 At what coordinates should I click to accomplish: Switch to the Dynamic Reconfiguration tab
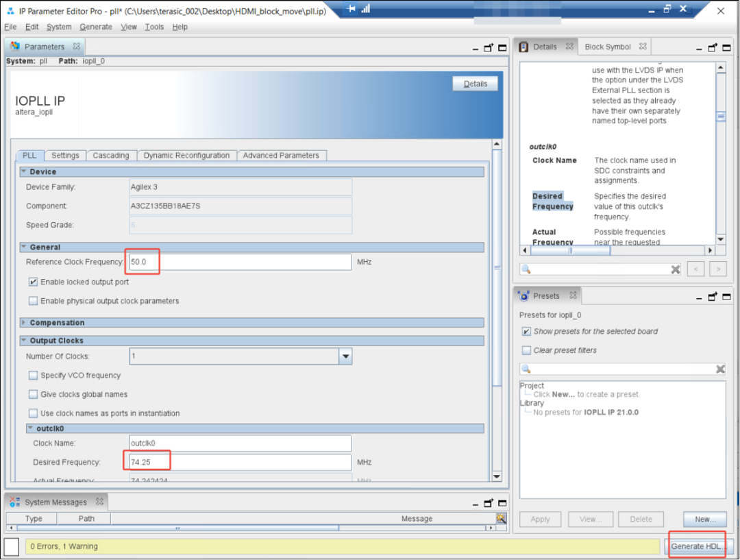186,156
